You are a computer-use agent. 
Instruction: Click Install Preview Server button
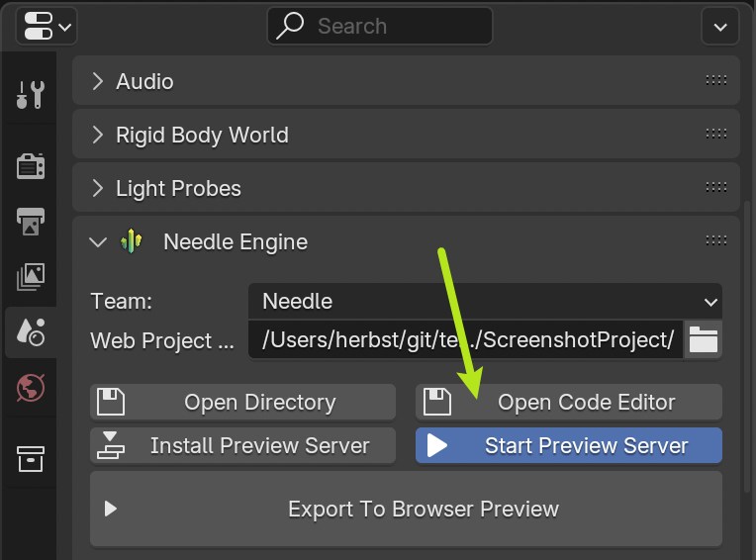243,445
